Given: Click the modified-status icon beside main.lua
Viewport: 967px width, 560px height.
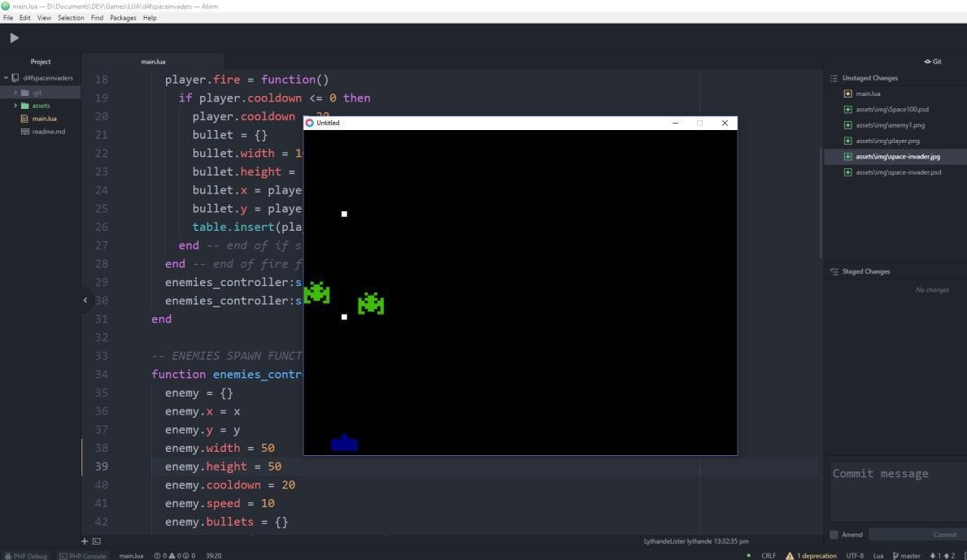Looking at the screenshot, I should click(x=848, y=93).
